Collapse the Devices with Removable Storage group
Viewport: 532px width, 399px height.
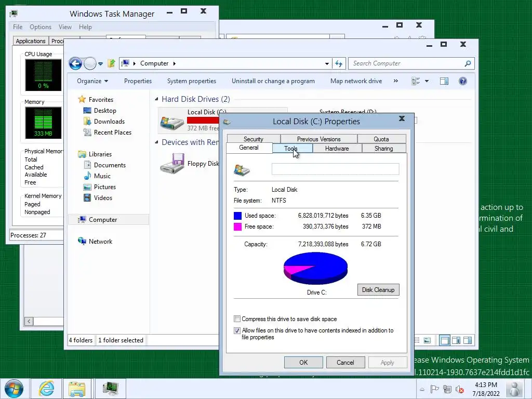coord(156,142)
